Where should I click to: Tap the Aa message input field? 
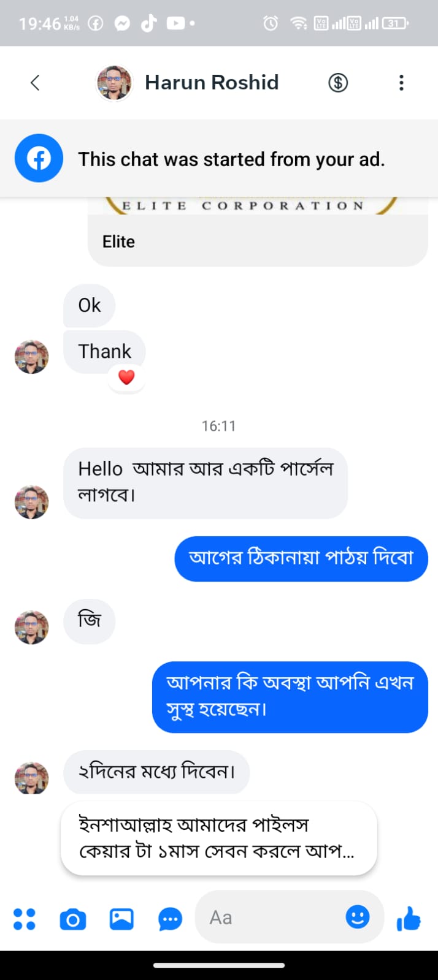270,917
